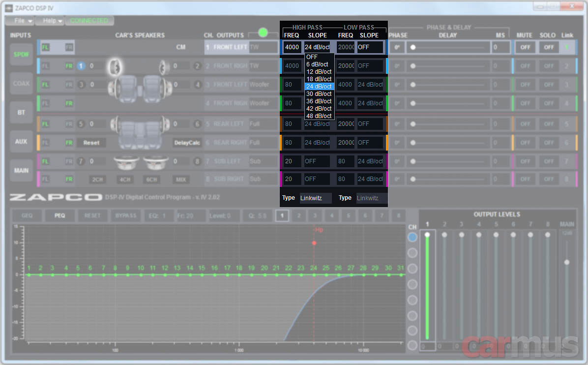588x365 pixels.
Task: Choose 48 dB/oct slope option
Action: [x=319, y=116]
